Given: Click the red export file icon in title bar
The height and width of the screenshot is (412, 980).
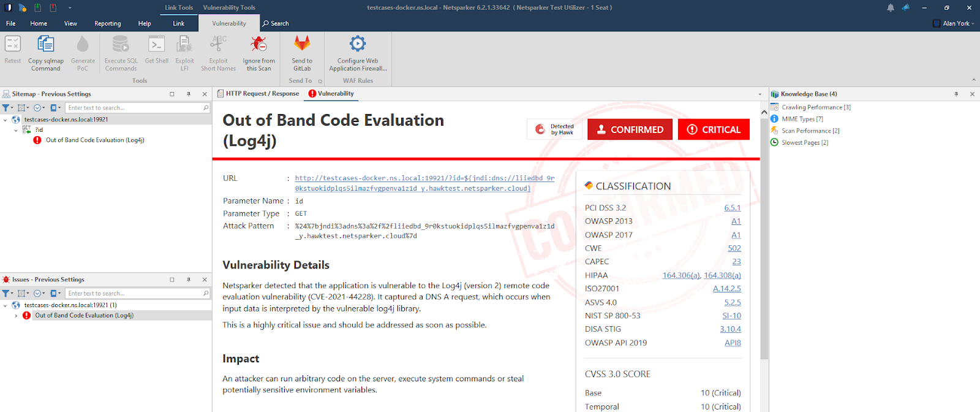Looking at the screenshot, I should tap(53, 7).
